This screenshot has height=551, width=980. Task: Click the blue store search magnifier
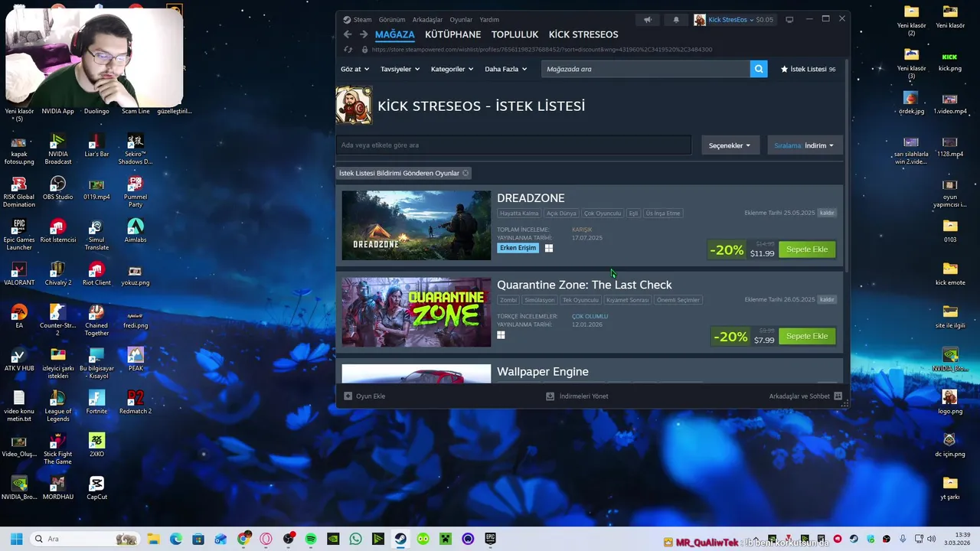tap(759, 69)
